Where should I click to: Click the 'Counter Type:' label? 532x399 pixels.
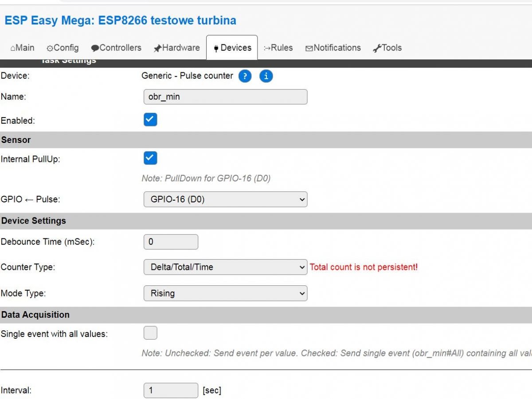pos(28,267)
